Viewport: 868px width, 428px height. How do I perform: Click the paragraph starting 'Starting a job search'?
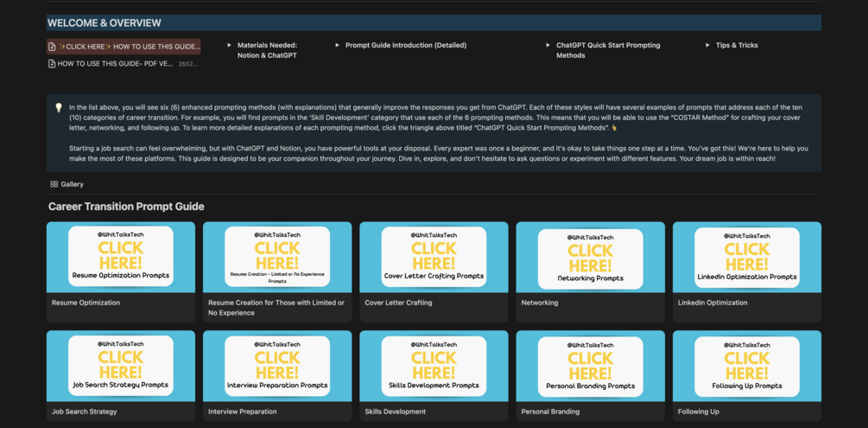pos(439,154)
